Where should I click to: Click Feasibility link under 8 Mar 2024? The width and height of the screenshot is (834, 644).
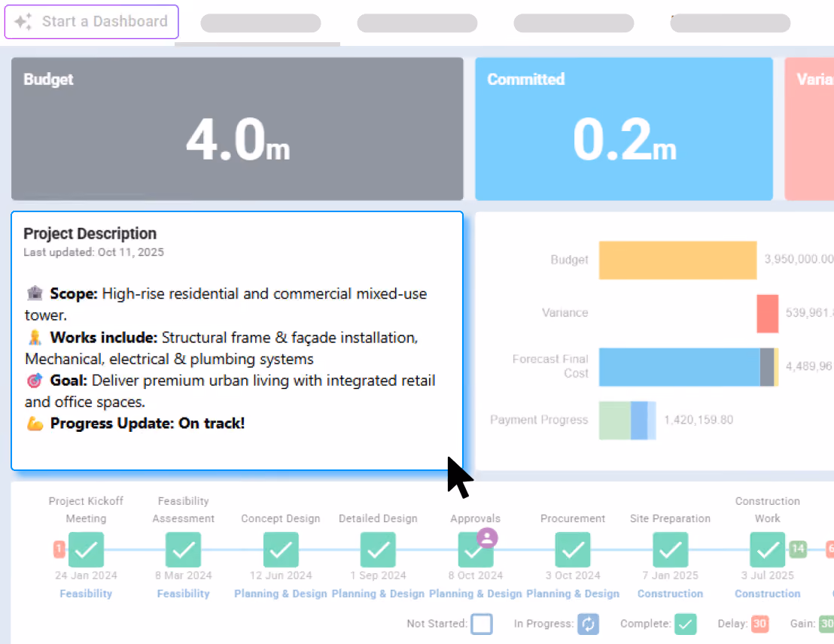[x=184, y=594]
